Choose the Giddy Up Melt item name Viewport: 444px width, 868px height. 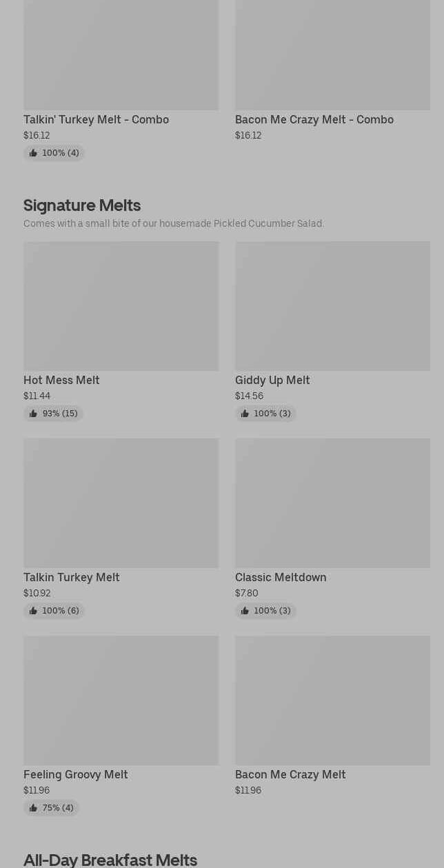(272, 381)
